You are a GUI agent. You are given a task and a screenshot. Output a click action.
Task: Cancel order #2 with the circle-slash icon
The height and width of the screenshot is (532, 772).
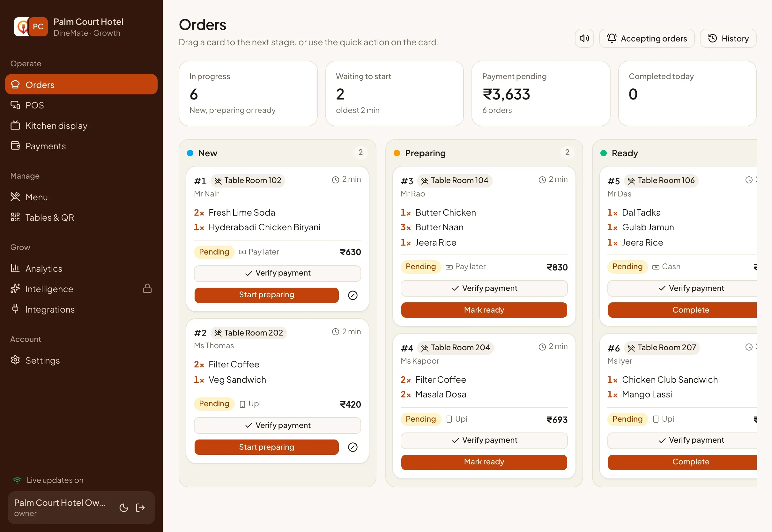[353, 447]
